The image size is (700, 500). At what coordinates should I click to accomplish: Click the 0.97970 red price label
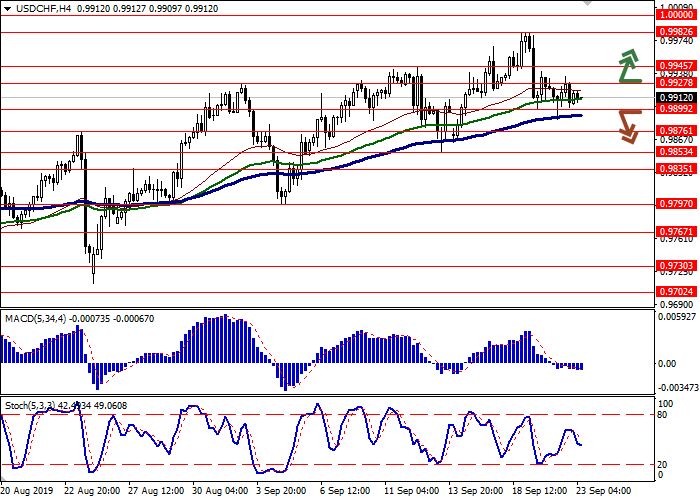(676, 203)
